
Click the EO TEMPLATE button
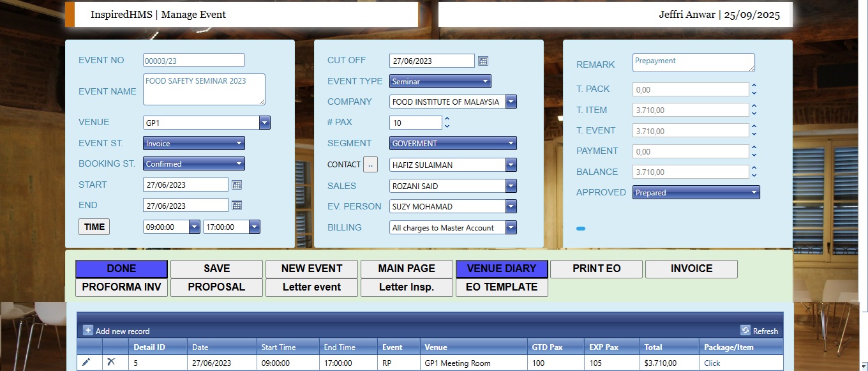[502, 287]
